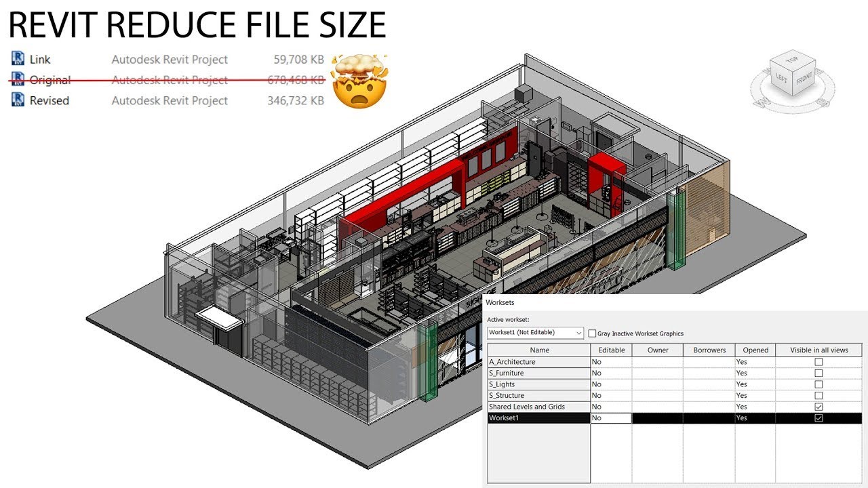868x488 pixels.
Task: Click the TOP face of the ViewCube
Action: pos(792,61)
